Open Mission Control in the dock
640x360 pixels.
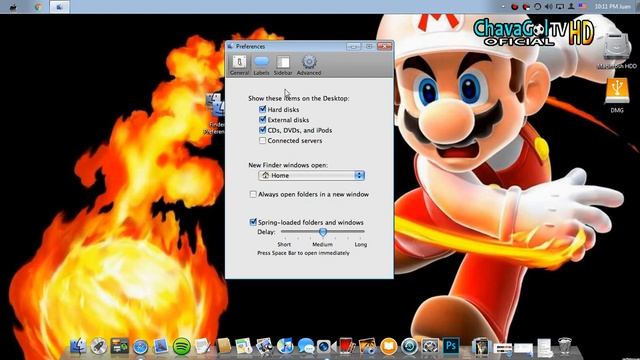(x=120, y=347)
